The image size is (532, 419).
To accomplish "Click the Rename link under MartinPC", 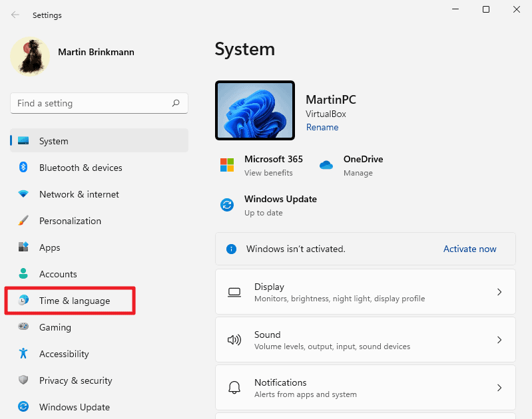I will pyautogui.click(x=322, y=127).
